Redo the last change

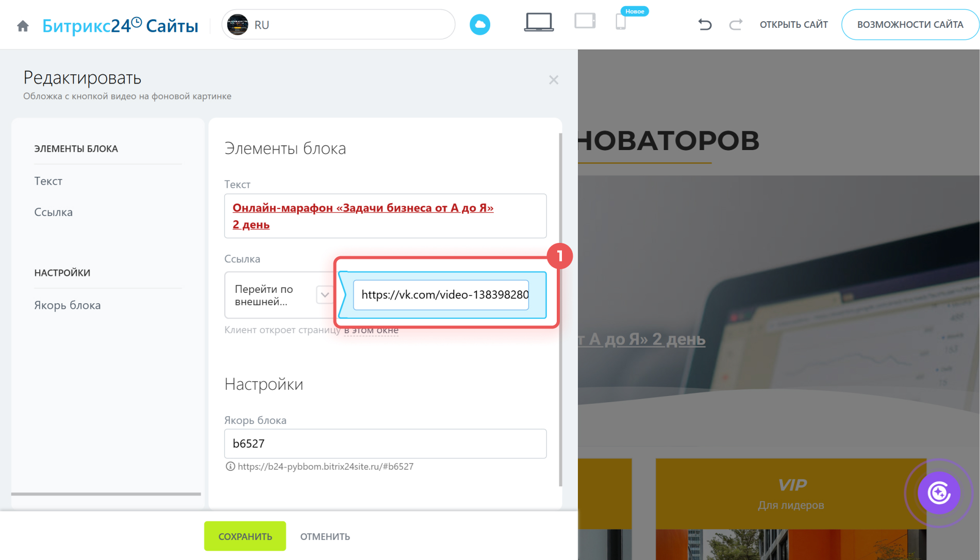coord(735,24)
